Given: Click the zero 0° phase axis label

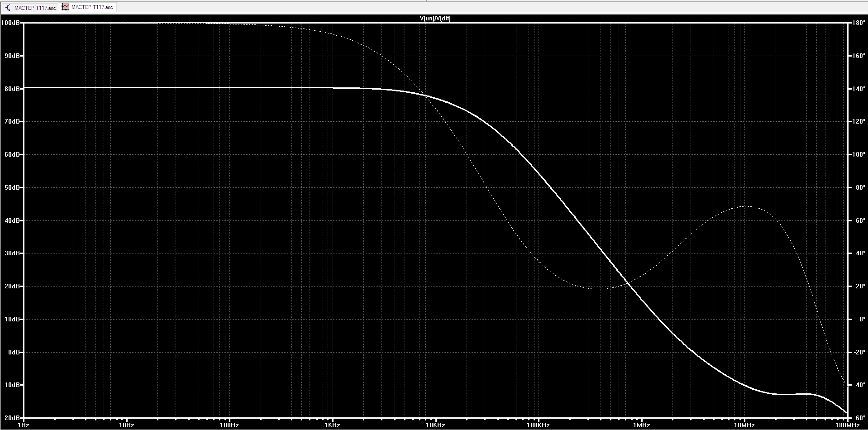Looking at the screenshot, I should pyautogui.click(x=862, y=319).
